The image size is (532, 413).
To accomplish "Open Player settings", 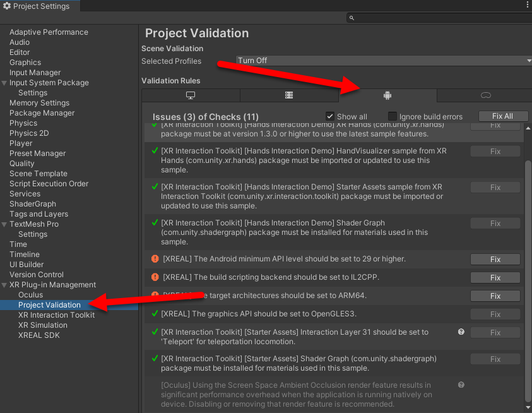I will (x=21, y=143).
